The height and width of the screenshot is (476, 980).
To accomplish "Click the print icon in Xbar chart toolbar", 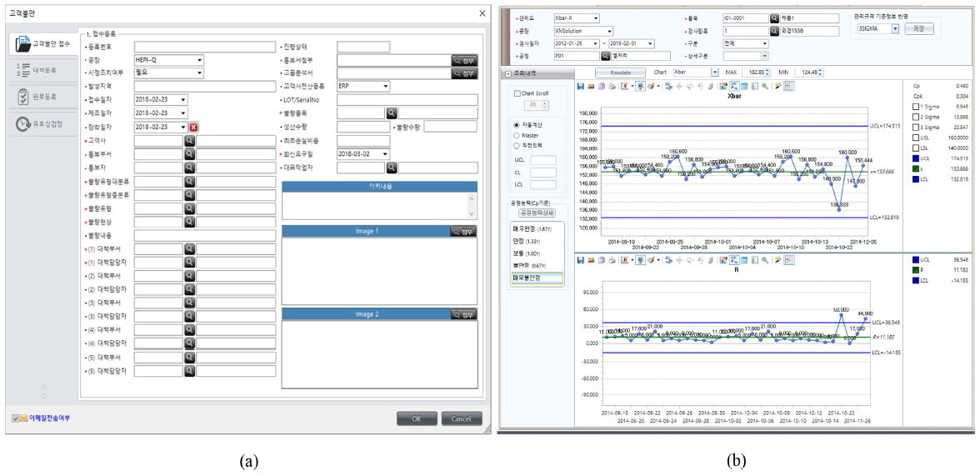I will pyautogui.click(x=612, y=86).
